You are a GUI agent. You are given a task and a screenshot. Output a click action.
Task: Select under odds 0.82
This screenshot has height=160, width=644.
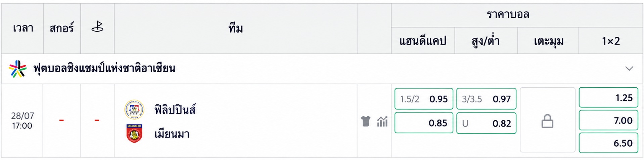486,123
